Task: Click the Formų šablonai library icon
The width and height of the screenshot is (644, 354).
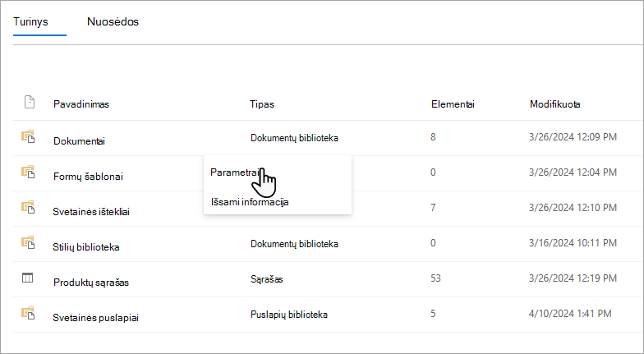Action: click(28, 172)
